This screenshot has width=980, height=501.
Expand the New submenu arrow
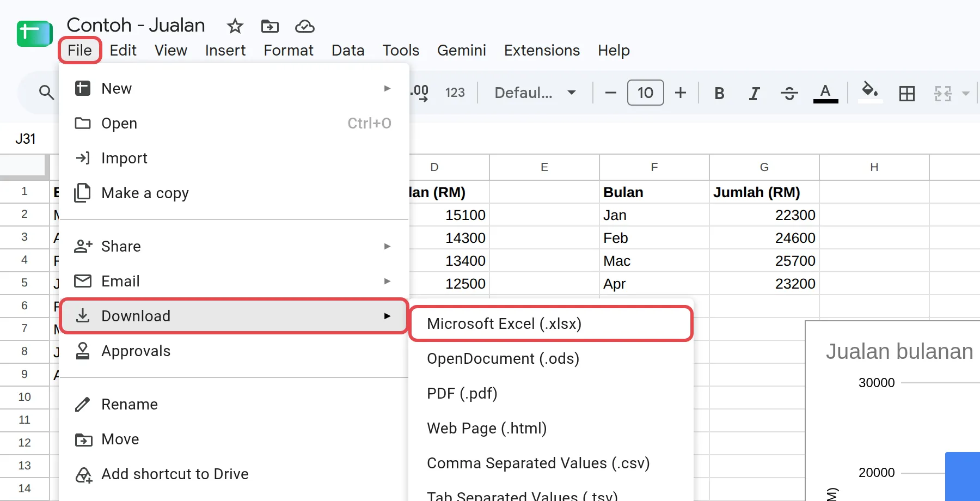pos(387,88)
